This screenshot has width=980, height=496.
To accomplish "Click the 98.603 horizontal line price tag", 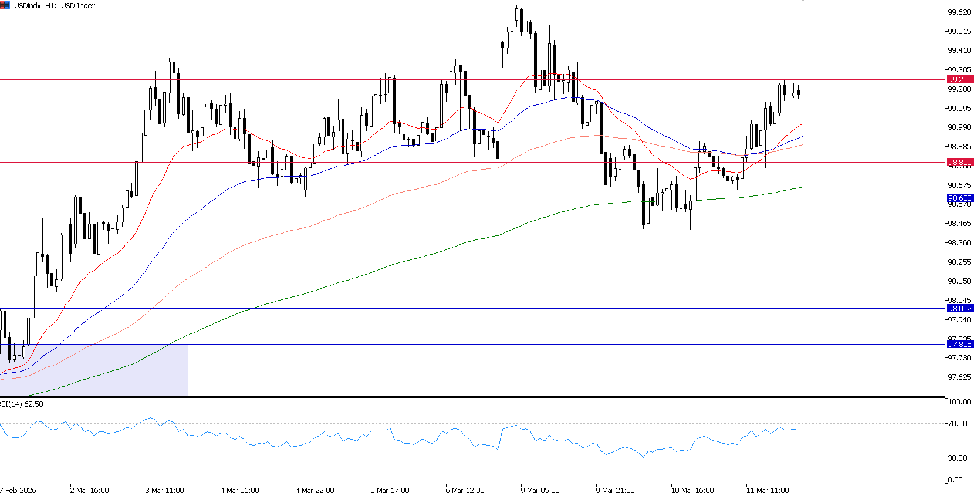I will click(959, 198).
